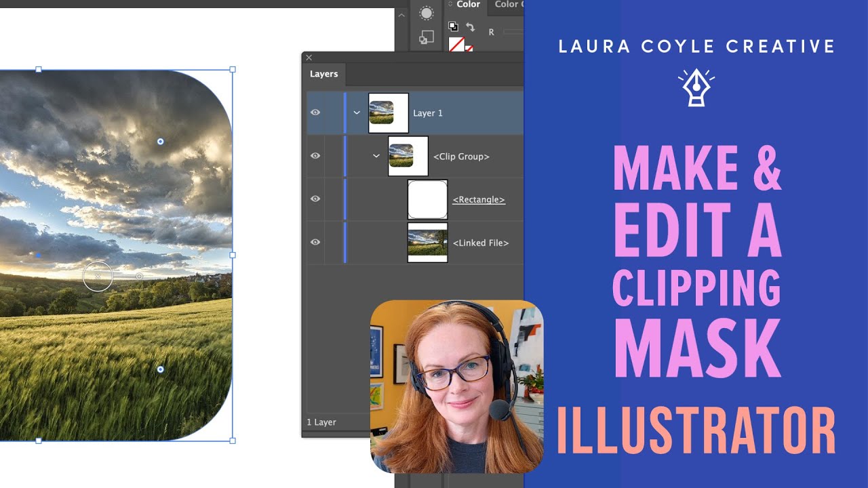The height and width of the screenshot is (488, 868).
Task: Toggle eye icon for the Rectangle sublayer
Action: click(x=315, y=199)
